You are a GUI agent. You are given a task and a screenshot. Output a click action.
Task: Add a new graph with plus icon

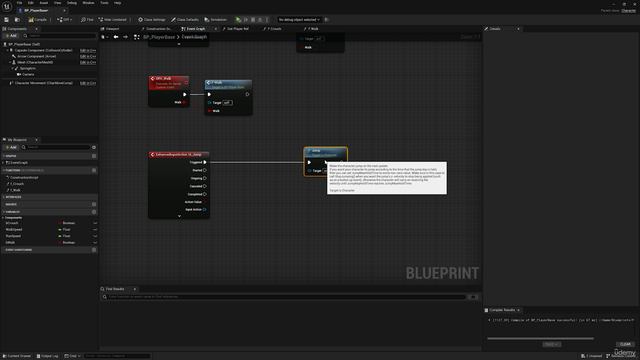(94, 156)
